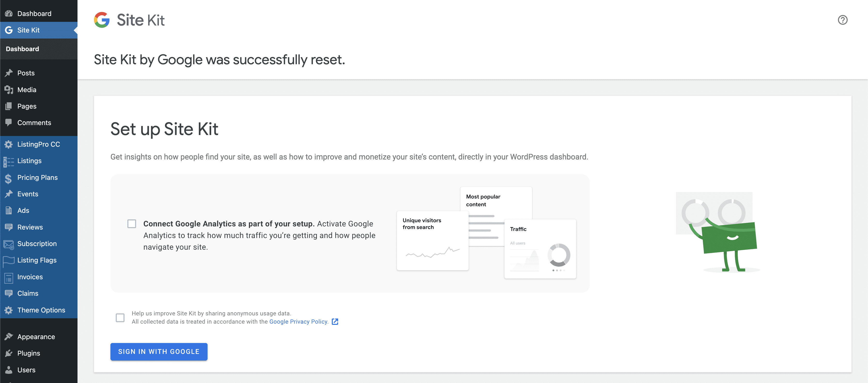Image resolution: width=868 pixels, height=383 pixels.
Task: Open the Google Privacy Policy link
Action: 299,322
